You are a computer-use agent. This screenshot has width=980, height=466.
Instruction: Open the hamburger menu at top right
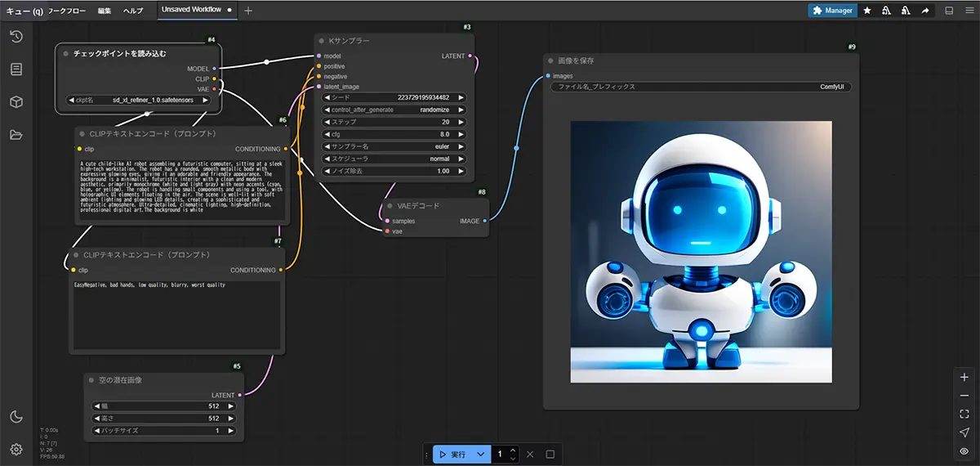pos(968,11)
